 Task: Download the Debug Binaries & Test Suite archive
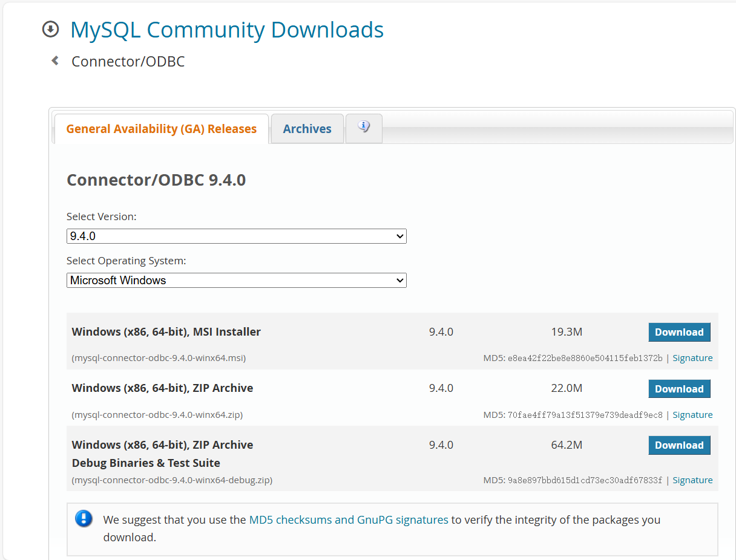tap(679, 445)
